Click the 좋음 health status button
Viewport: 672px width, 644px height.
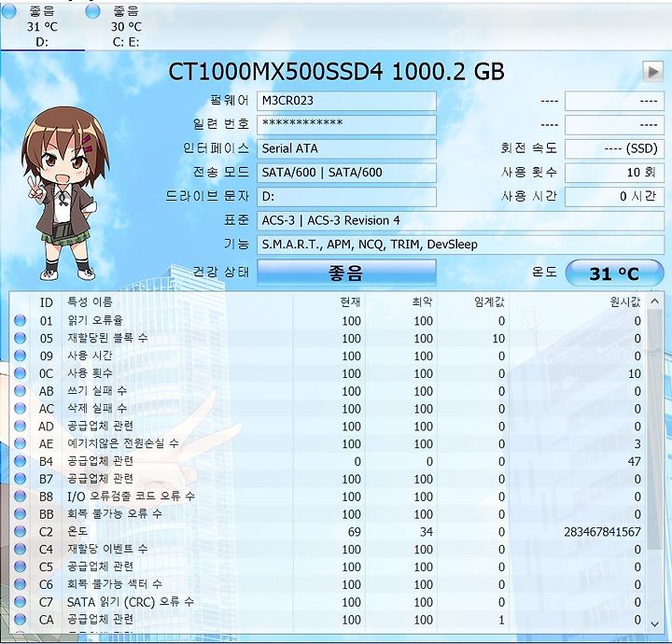point(346,273)
